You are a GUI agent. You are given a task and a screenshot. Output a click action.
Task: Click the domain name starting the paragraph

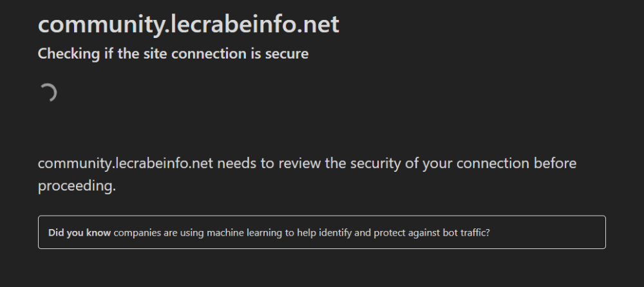pos(126,163)
